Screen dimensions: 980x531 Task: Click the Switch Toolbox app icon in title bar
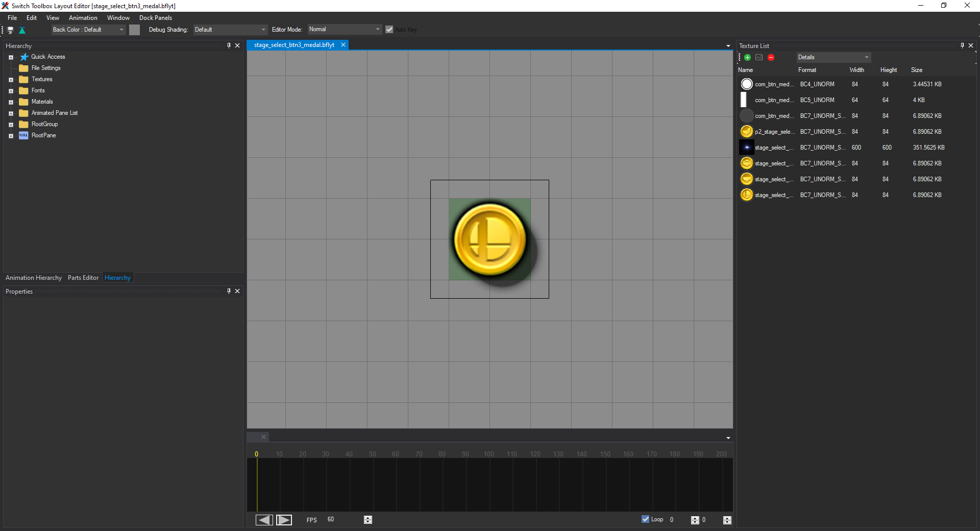pyautogui.click(x=5, y=6)
